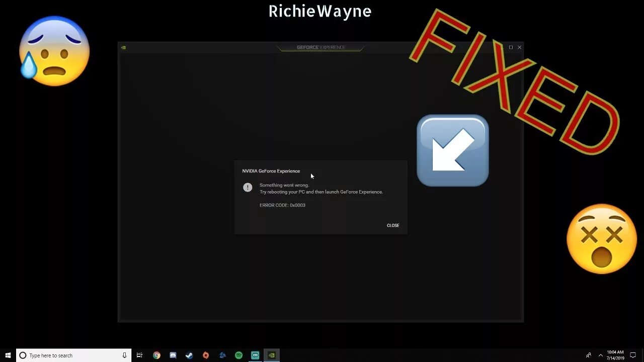This screenshot has width=644, height=362.
Task: Open Task View from the taskbar
Action: [x=140, y=355]
